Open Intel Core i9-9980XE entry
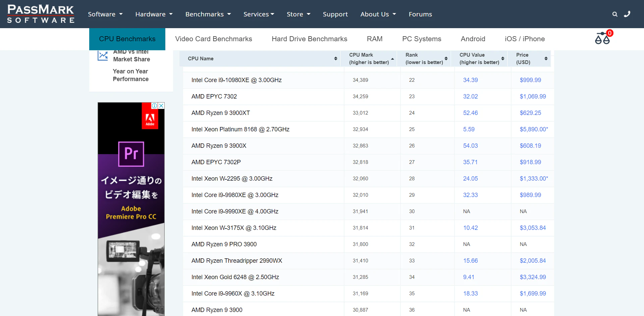The width and height of the screenshot is (644, 316). point(235,195)
